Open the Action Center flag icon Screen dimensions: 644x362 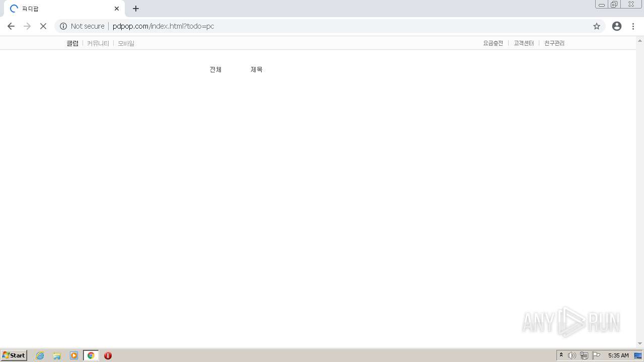coord(596,355)
